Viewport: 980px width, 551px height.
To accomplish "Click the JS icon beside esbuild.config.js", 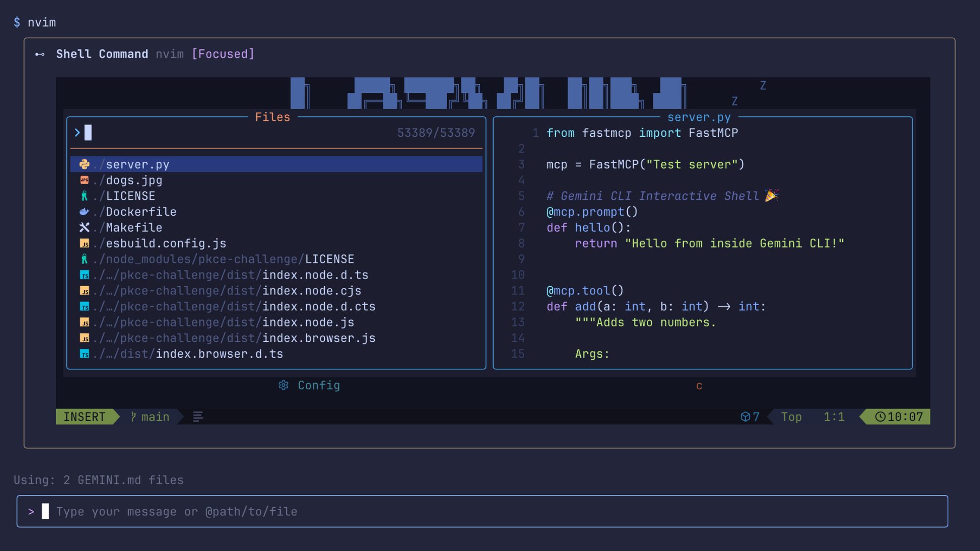I will [x=85, y=243].
